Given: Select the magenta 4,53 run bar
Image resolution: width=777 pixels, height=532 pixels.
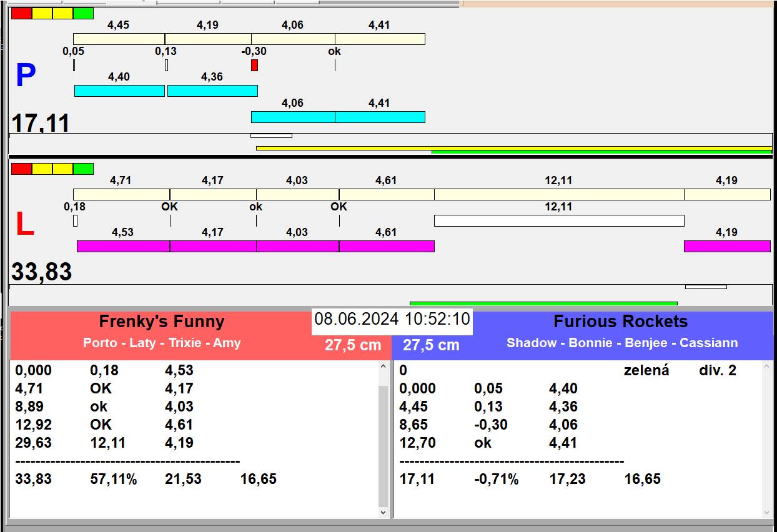Looking at the screenshot, I should click(123, 246).
